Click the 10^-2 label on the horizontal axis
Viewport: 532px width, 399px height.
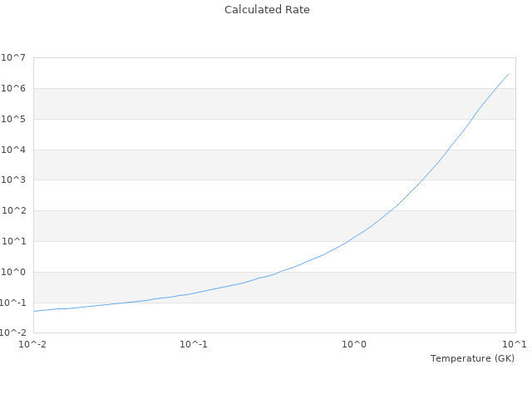33,344
